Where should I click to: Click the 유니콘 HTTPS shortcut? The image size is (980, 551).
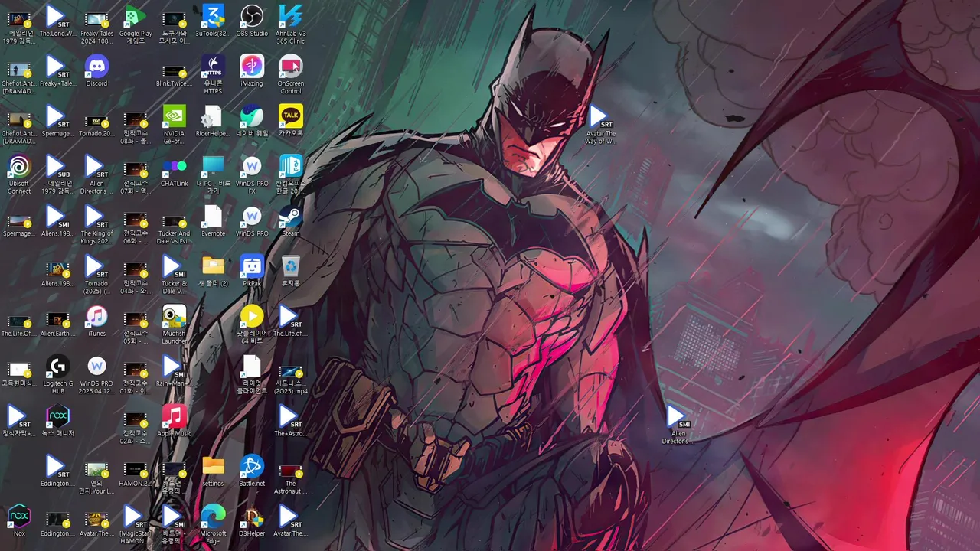[x=213, y=75]
